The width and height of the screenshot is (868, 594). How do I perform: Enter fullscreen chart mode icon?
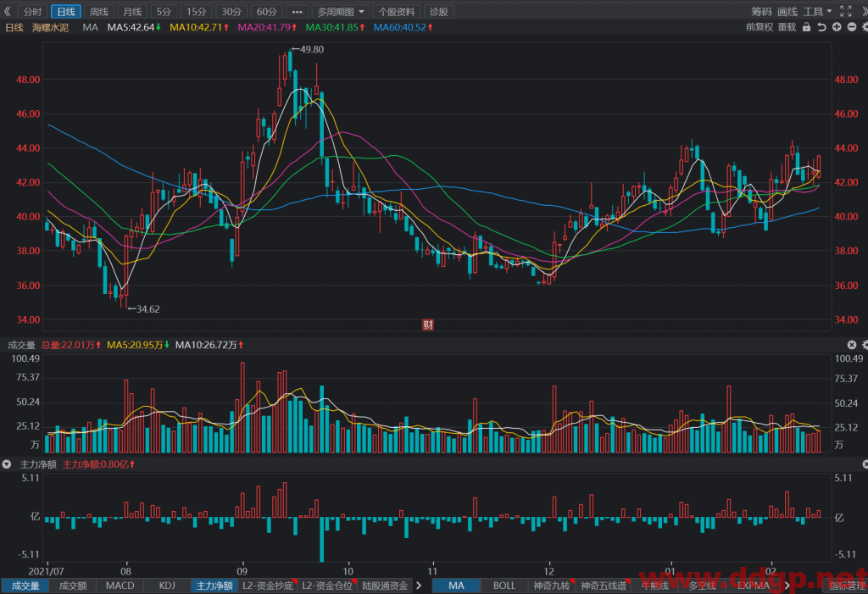[x=846, y=11]
